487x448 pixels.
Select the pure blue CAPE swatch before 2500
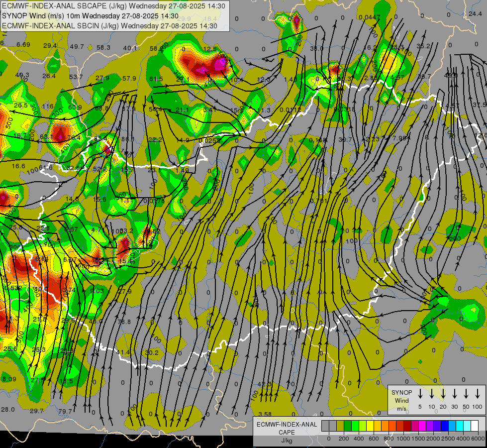(x=445, y=426)
